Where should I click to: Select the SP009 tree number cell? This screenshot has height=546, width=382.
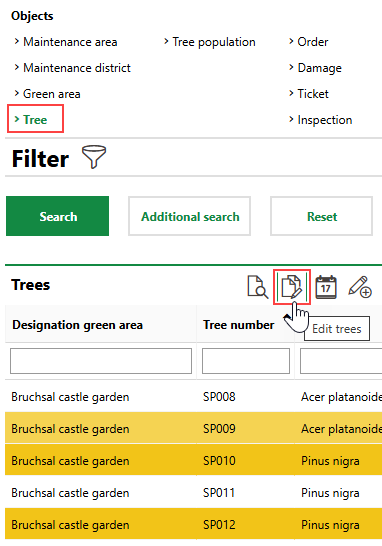[x=219, y=429]
